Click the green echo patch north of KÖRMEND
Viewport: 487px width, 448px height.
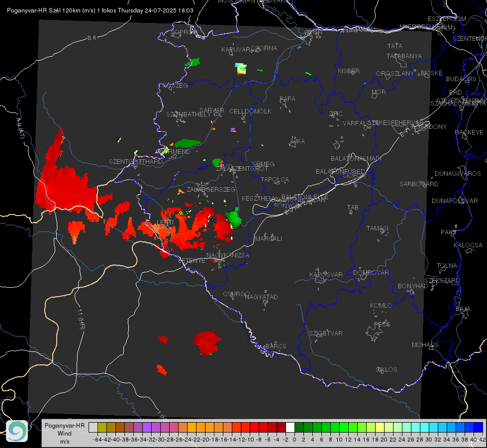188,143
